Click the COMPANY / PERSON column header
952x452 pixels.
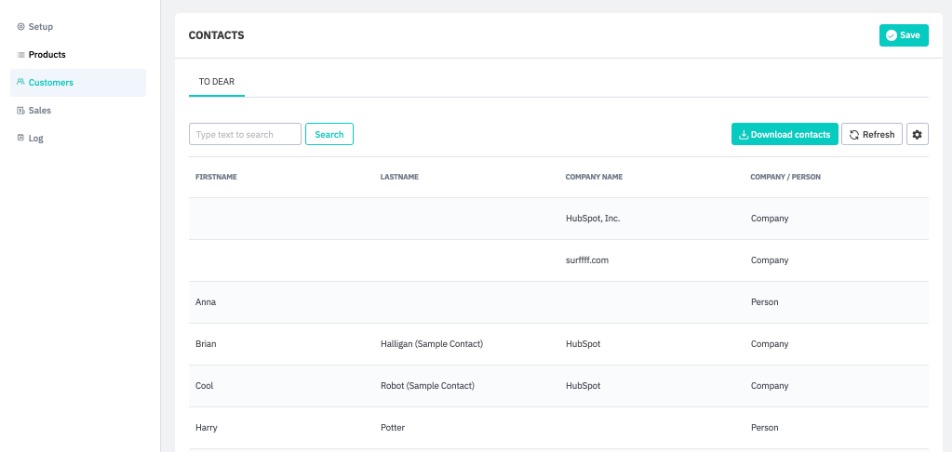786,177
